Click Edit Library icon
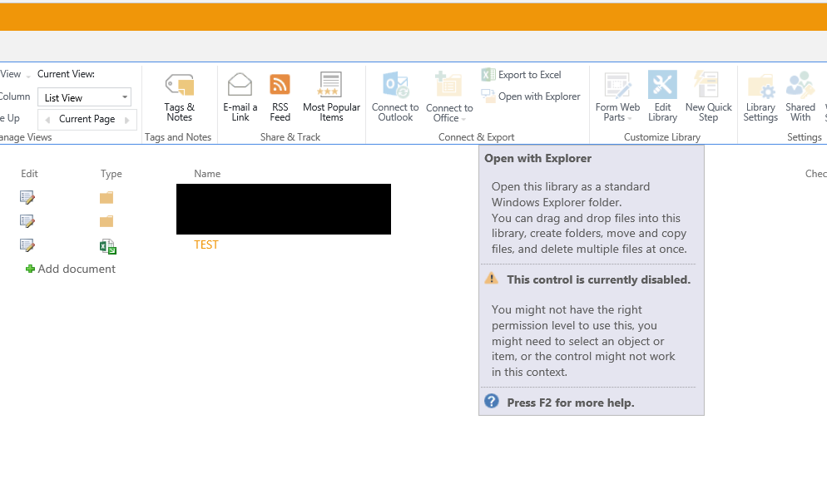Viewport: 827px width, 504px height. point(662,85)
